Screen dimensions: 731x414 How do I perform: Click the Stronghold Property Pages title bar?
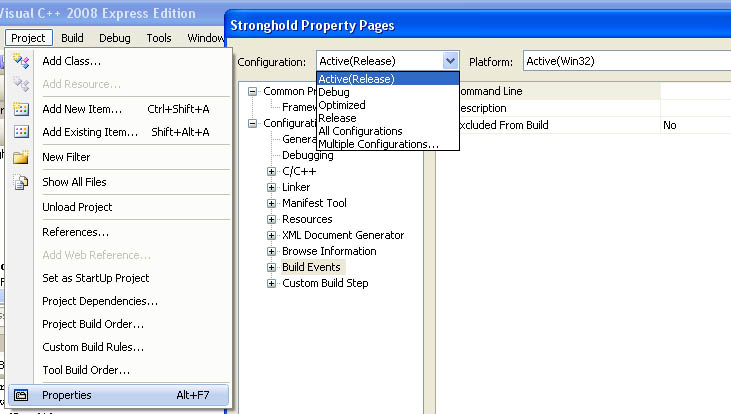[478, 26]
